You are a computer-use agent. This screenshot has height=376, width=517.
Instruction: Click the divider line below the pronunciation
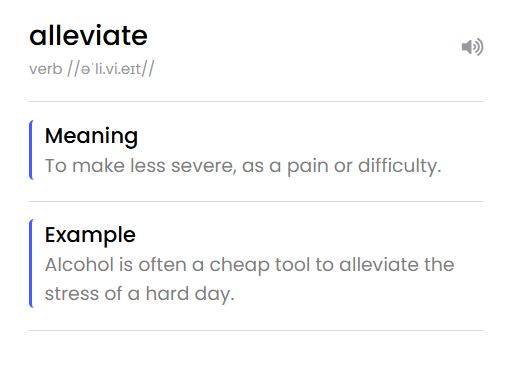tap(256, 101)
